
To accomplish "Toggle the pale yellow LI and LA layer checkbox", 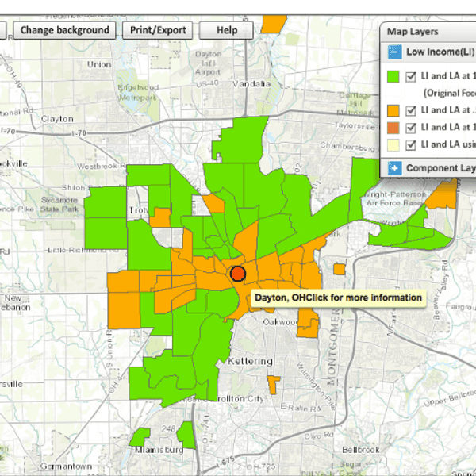I will tap(411, 144).
